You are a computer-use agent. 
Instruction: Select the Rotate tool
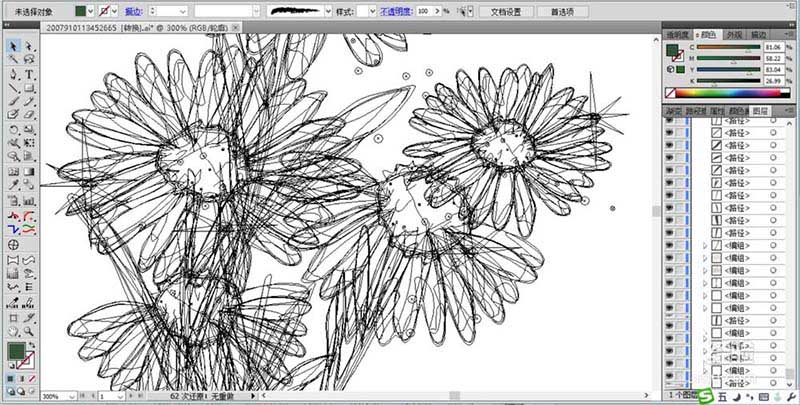click(x=14, y=130)
